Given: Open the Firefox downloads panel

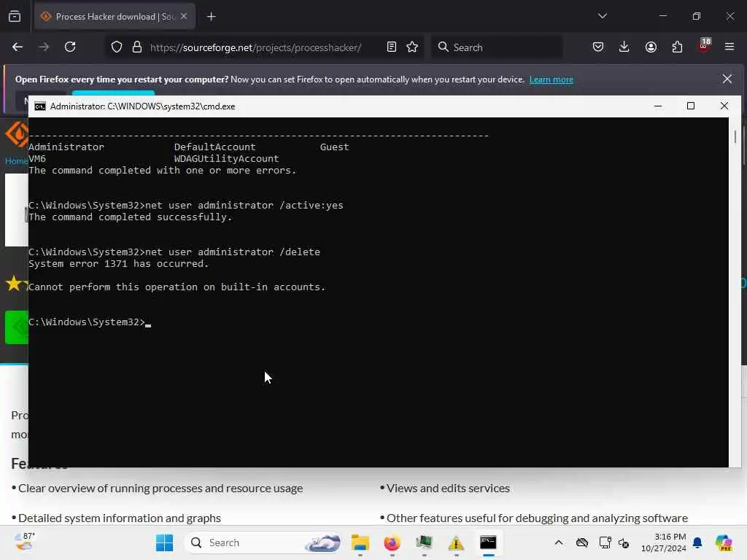Looking at the screenshot, I should (624, 47).
